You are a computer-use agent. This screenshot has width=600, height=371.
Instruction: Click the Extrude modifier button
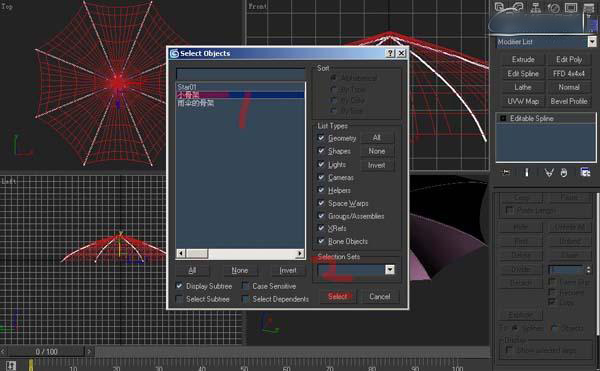tap(523, 59)
